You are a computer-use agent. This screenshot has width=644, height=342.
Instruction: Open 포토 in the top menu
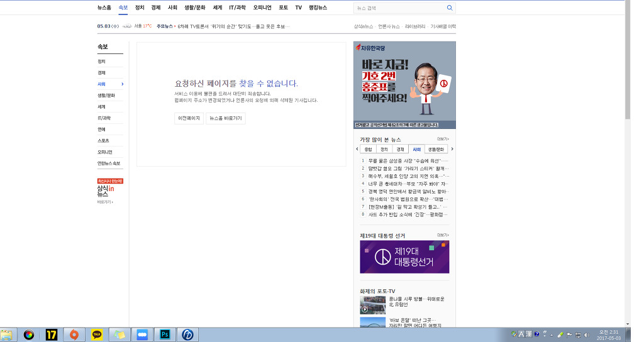[284, 8]
